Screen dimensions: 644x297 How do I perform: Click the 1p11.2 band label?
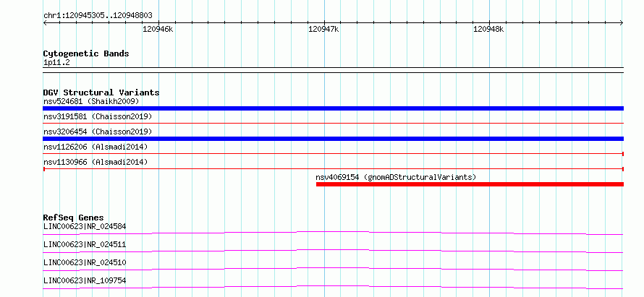[57, 63]
